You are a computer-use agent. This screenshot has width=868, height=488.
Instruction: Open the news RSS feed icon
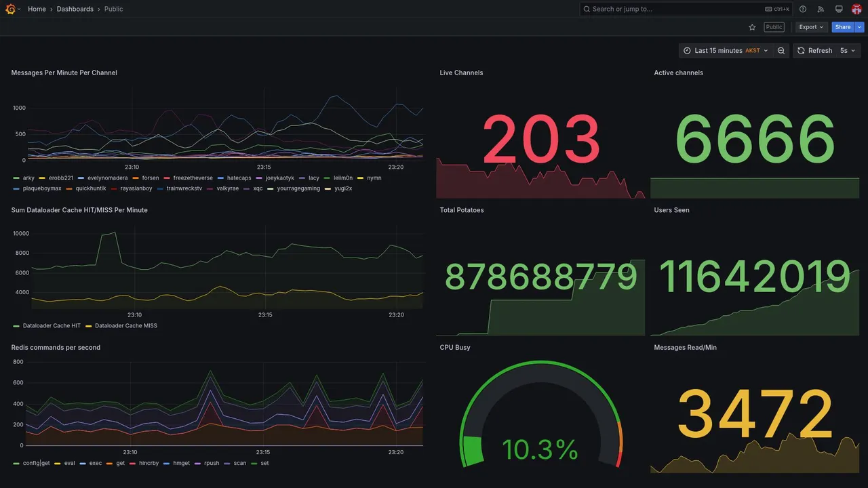pyautogui.click(x=821, y=9)
